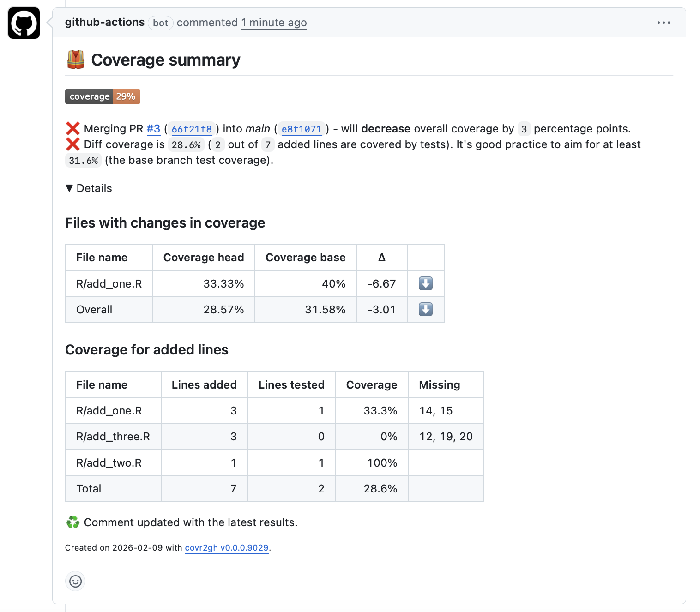Click the red X icon before the merge warning
Image resolution: width=700 pixels, height=612 pixels.
coord(73,129)
